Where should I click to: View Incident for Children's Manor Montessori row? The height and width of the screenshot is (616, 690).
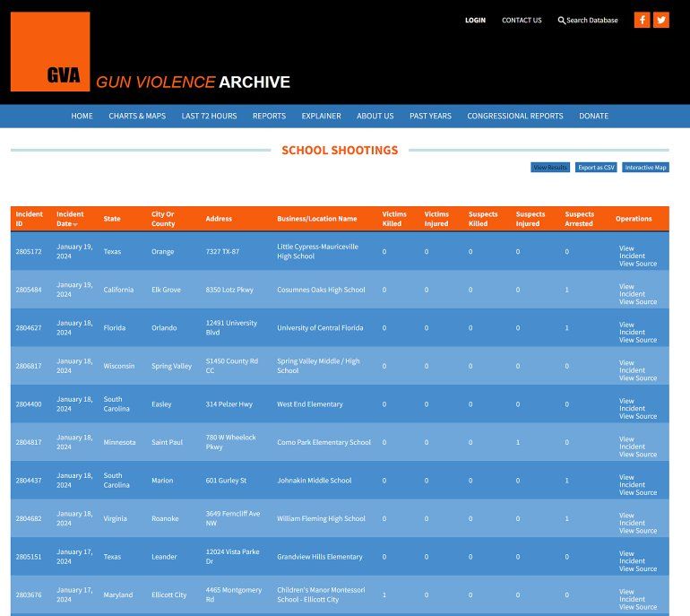(x=632, y=595)
